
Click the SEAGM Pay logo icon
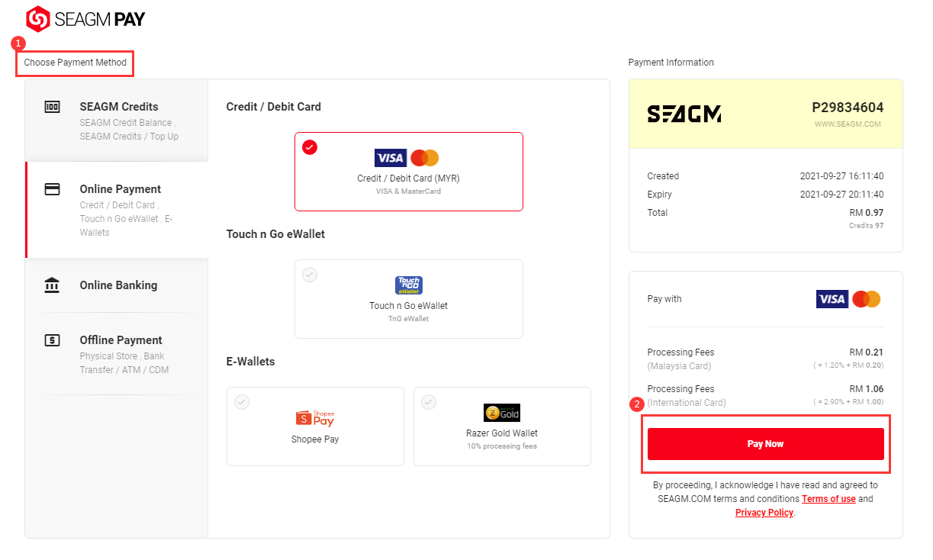38,19
